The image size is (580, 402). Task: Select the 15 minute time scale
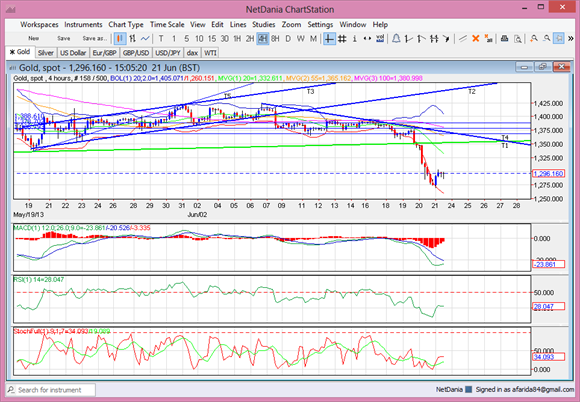click(212, 38)
